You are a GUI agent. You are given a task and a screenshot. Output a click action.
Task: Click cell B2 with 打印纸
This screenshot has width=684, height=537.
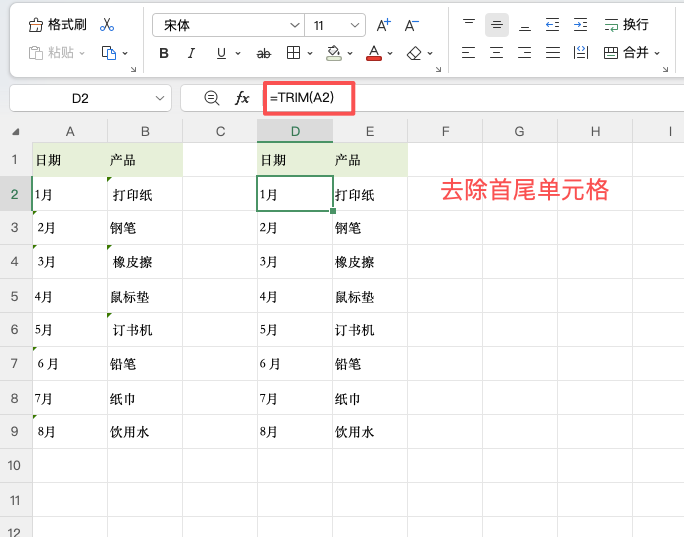145,194
